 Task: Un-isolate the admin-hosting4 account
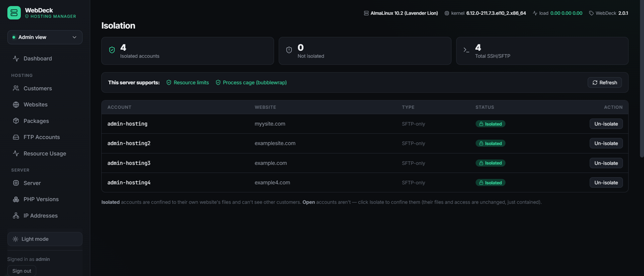pyautogui.click(x=606, y=183)
